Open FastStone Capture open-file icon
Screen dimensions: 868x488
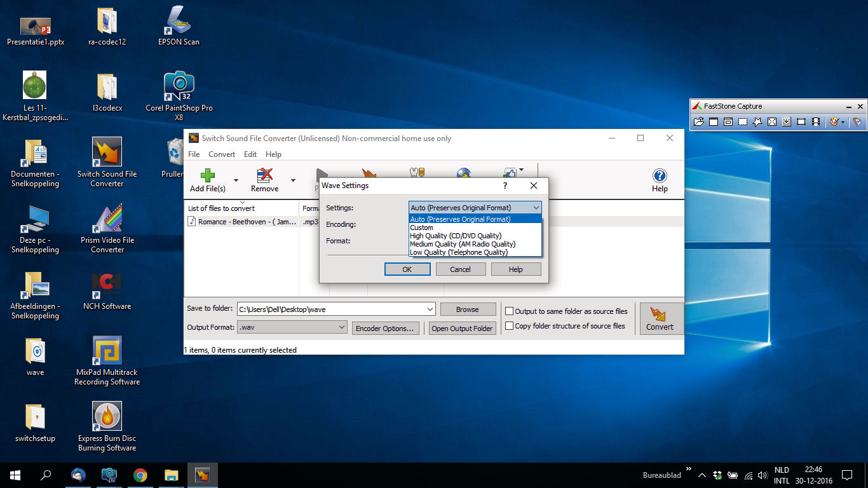tap(698, 121)
